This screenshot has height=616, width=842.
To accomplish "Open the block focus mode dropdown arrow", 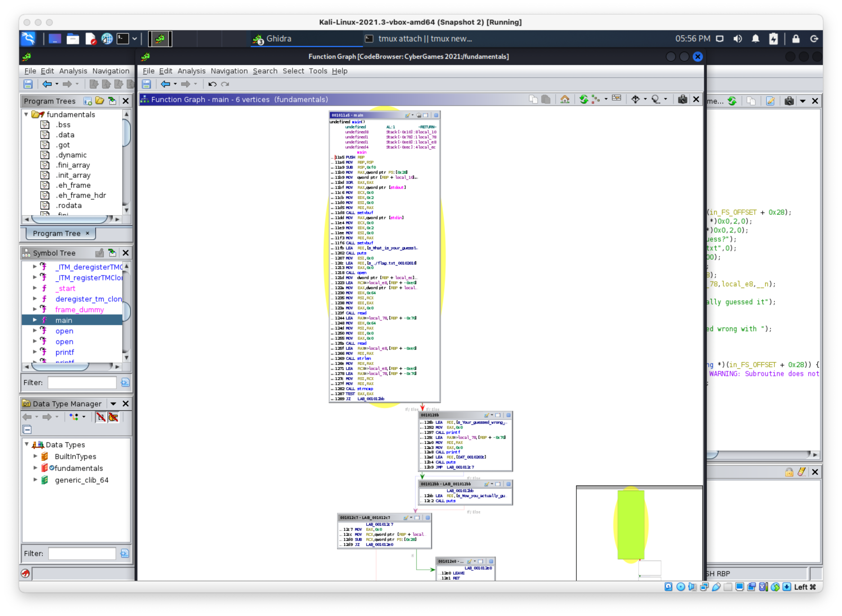I will [645, 99].
